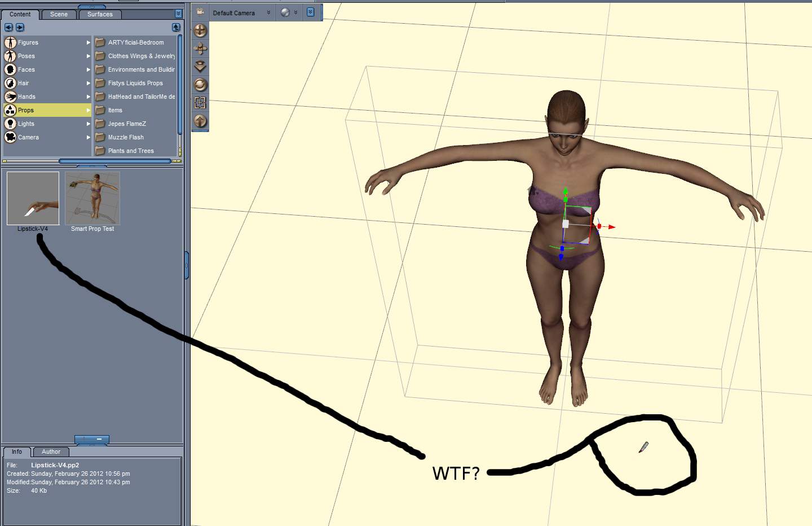This screenshot has width=812, height=526.
Task: Click the camera icon beside Default Camera
Action: [x=200, y=12]
